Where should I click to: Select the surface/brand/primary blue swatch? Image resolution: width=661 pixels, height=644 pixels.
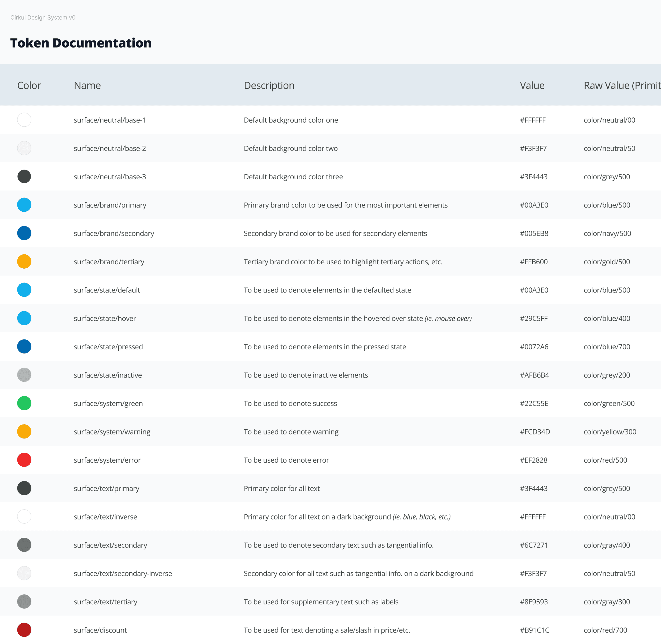point(24,205)
